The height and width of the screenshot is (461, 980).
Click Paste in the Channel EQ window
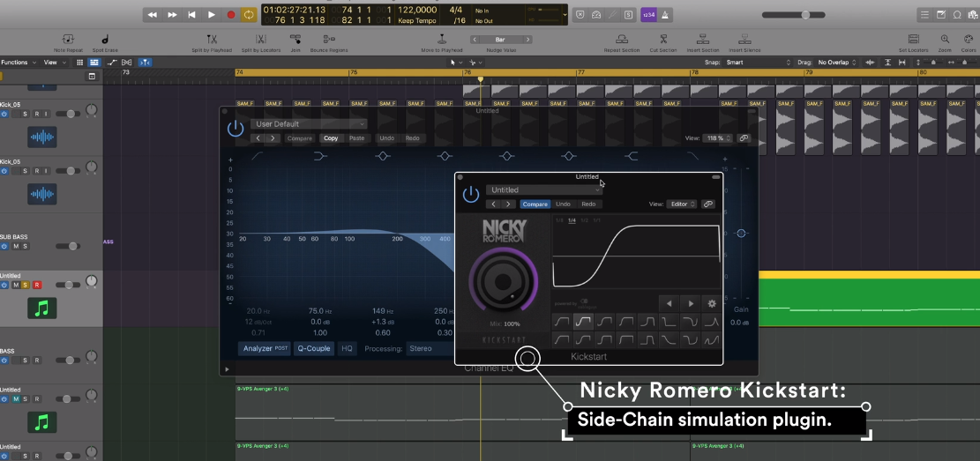357,138
